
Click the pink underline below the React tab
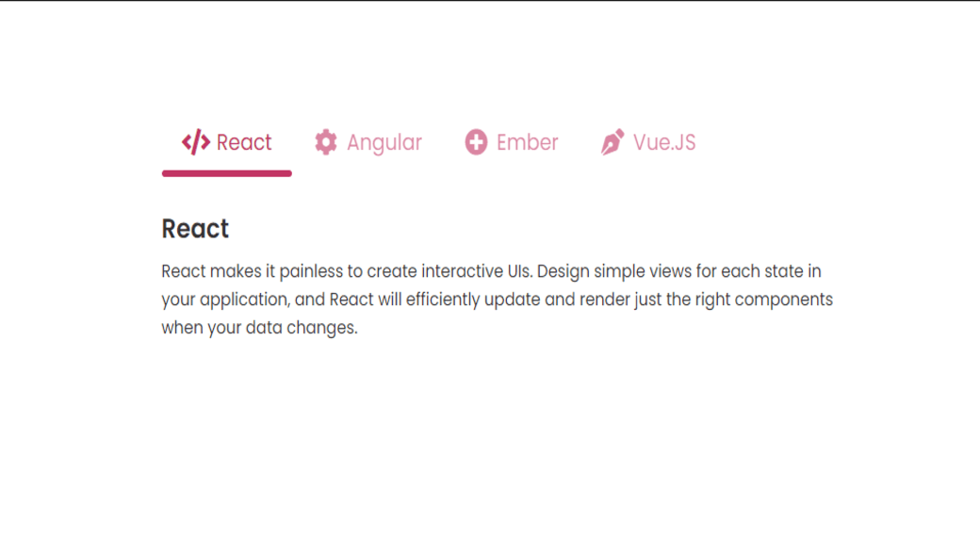point(226,171)
